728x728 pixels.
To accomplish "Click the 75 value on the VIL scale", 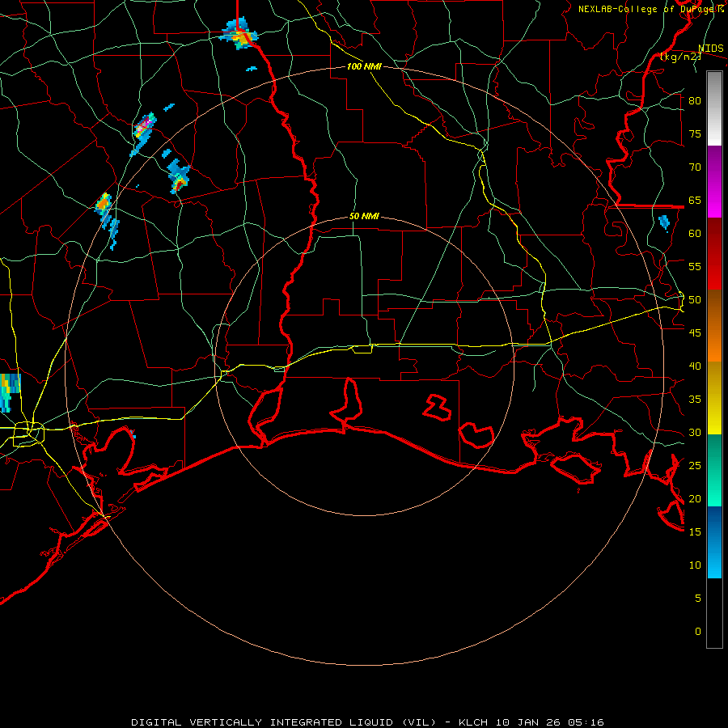I will pos(695,134).
